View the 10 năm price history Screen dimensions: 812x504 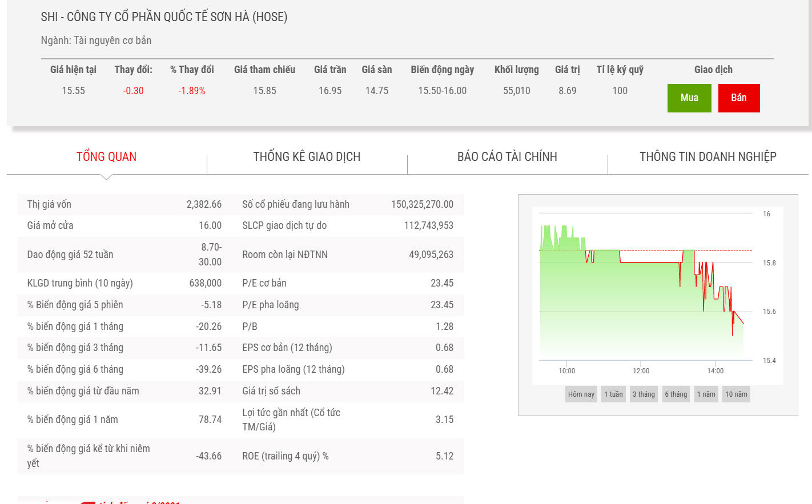[x=736, y=394]
